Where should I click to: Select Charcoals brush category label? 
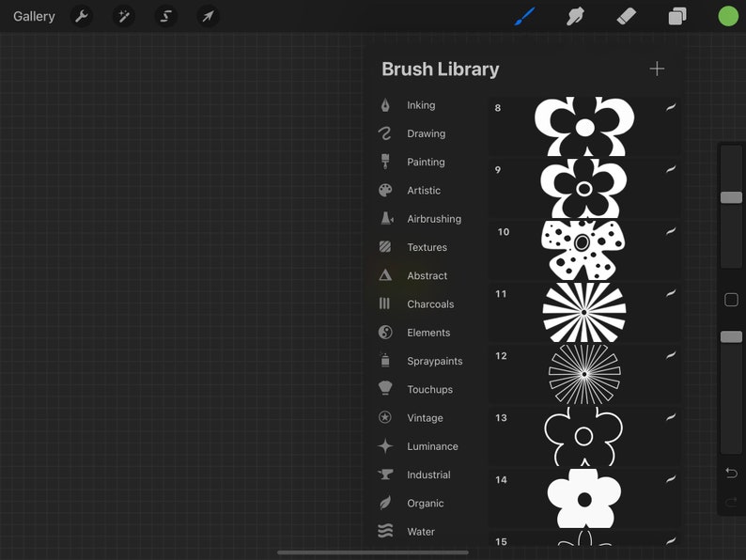click(430, 304)
